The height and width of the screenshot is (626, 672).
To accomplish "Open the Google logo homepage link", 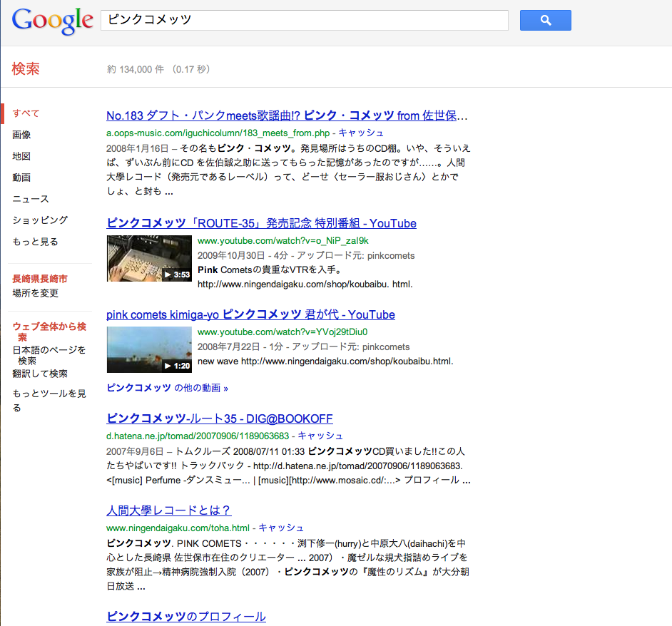I will [x=52, y=21].
